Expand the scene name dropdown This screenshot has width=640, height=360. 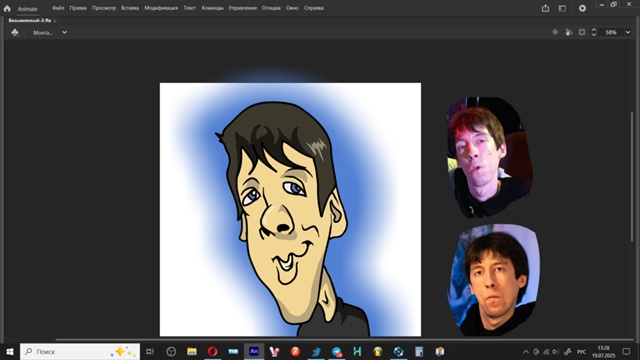(64, 32)
